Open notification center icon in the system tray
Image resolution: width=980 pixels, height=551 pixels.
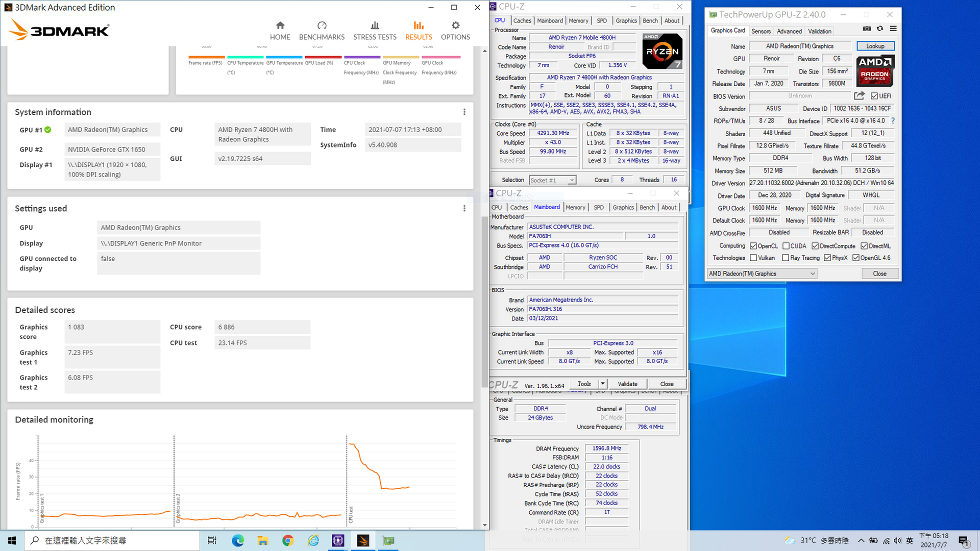tap(964, 540)
